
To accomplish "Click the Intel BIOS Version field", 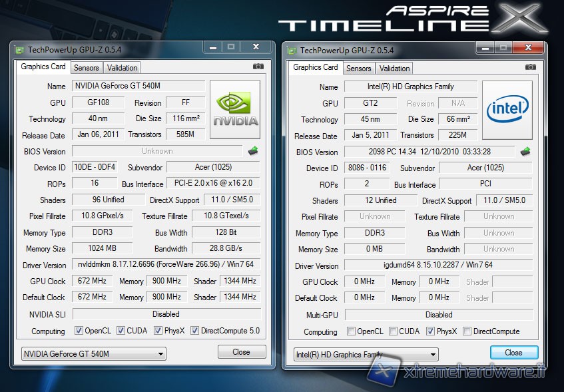I will 429,152.
